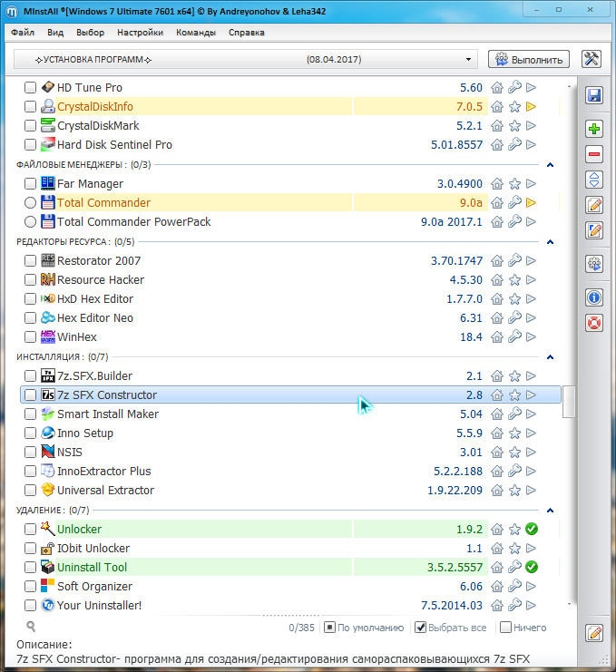
Task: Check the CrystalDiskMark checkbox
Action: [30, 125]
